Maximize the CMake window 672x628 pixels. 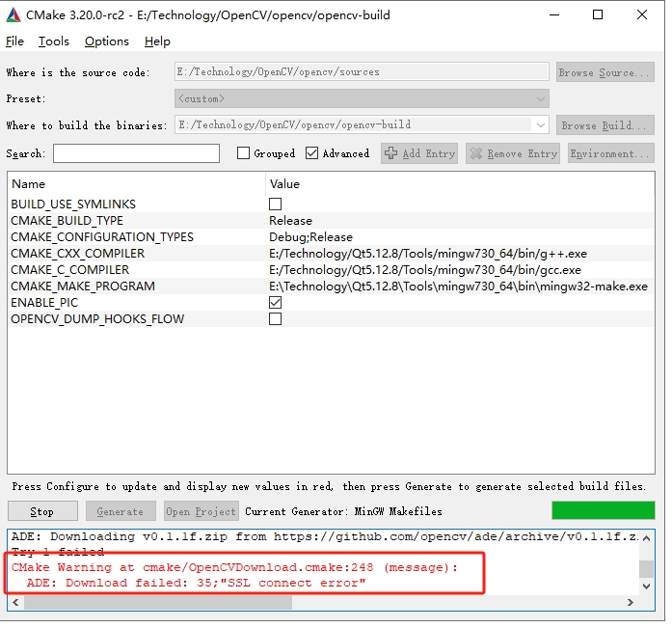(598, 15)
